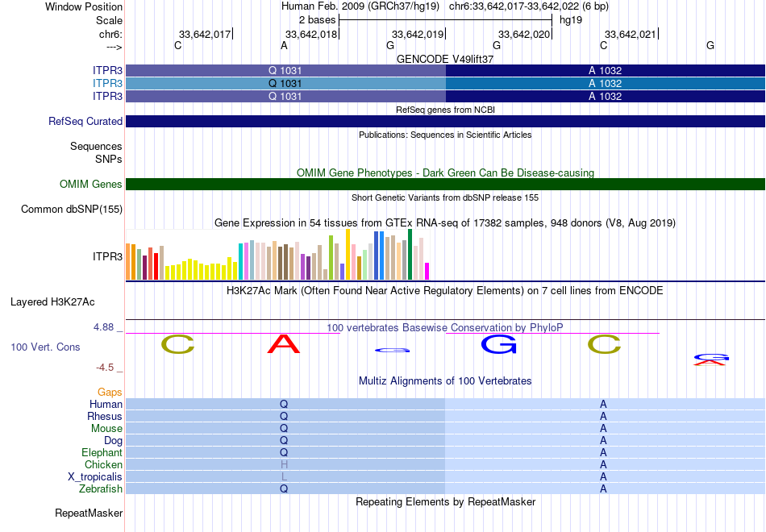Screen dimensions: 766x532
Task: Click the Dog alignment row label
Action: point(113,441)
